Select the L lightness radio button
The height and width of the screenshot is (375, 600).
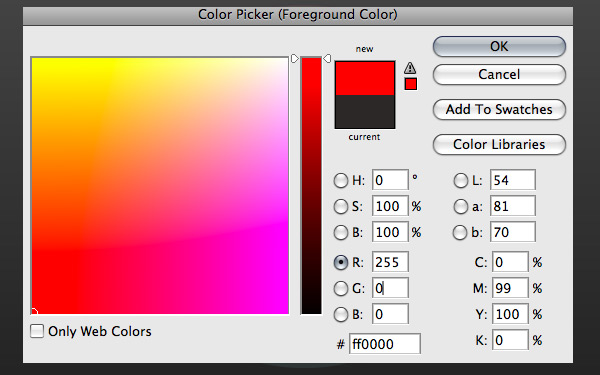(x=461, y=180)
